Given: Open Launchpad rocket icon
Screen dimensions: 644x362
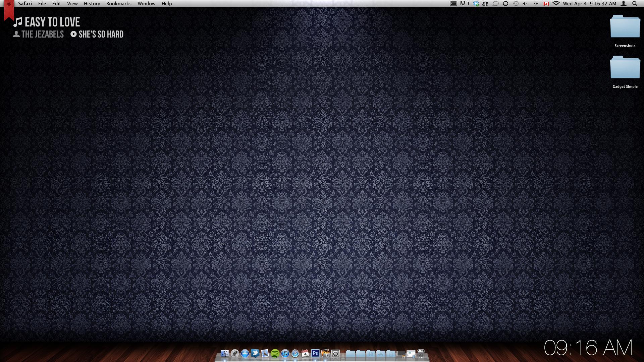Looking at the screenshot, I should point(235,353).
